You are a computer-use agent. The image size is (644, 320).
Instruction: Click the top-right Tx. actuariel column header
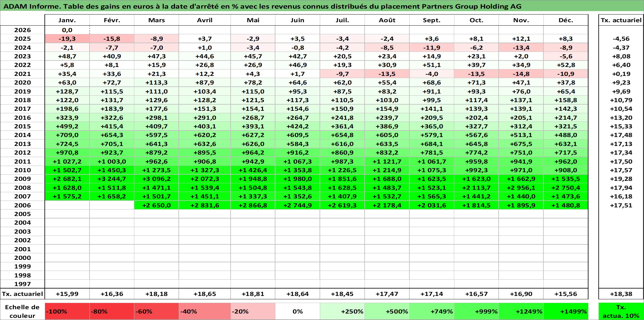(621, 20)
